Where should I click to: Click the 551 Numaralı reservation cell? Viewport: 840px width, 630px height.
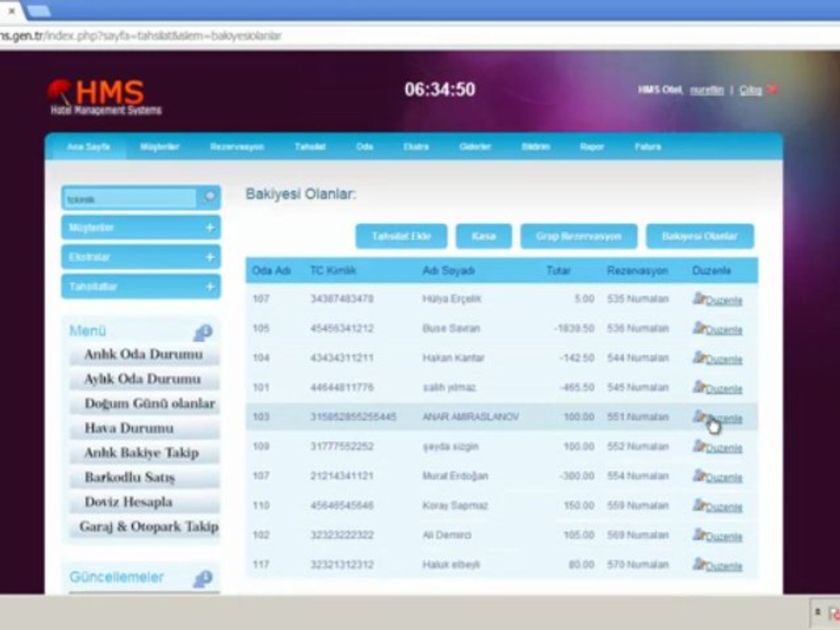pos(638,416)
